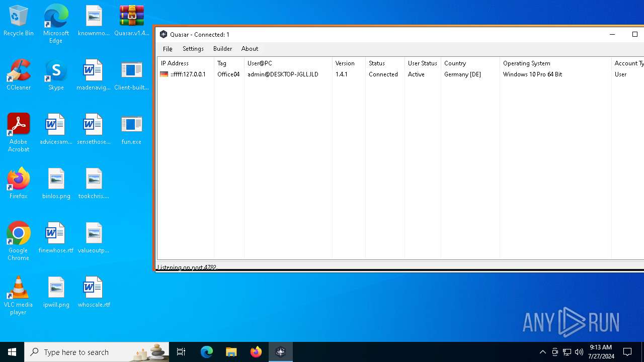Click the taskbar clock showing 9:13 AM
The height and width of the screenshot is (362, 644).
(x=601, y=352)
